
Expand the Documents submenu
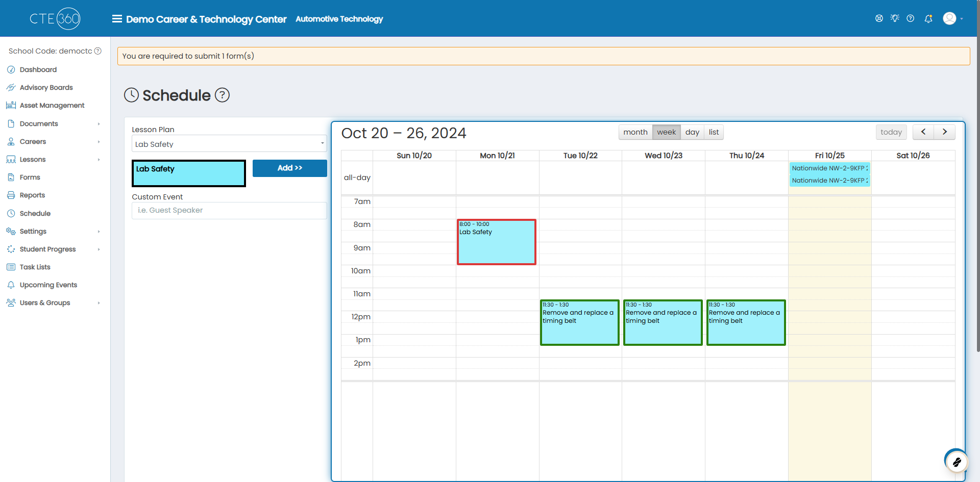99,123
